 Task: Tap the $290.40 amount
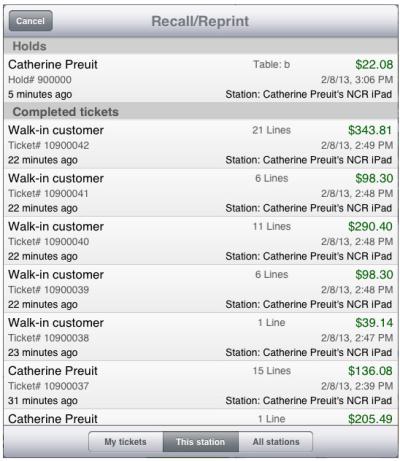[370, 226]
